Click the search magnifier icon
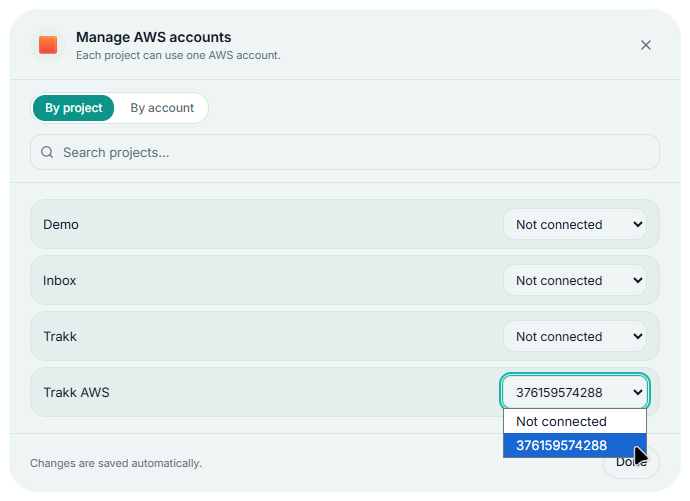 click(x=47, y=153)
